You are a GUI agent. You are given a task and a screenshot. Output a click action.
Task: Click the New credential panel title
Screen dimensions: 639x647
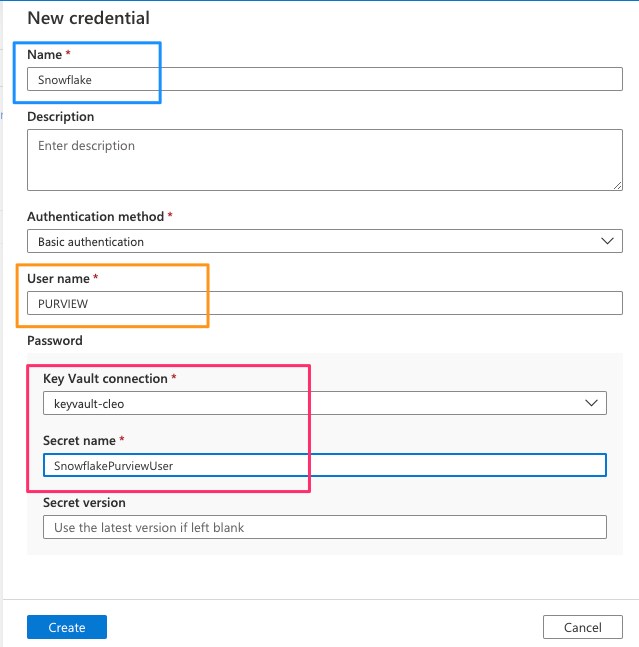pos(88,18)
